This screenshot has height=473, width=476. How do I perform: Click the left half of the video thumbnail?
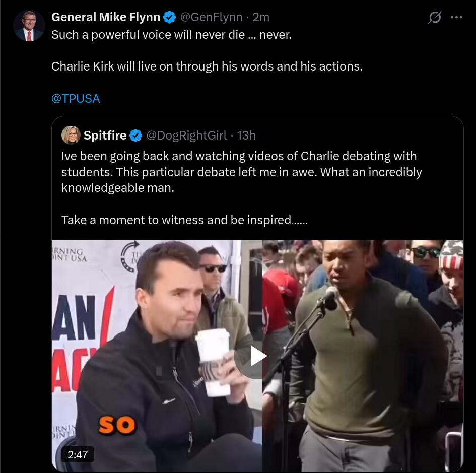(x=157, y=356)
